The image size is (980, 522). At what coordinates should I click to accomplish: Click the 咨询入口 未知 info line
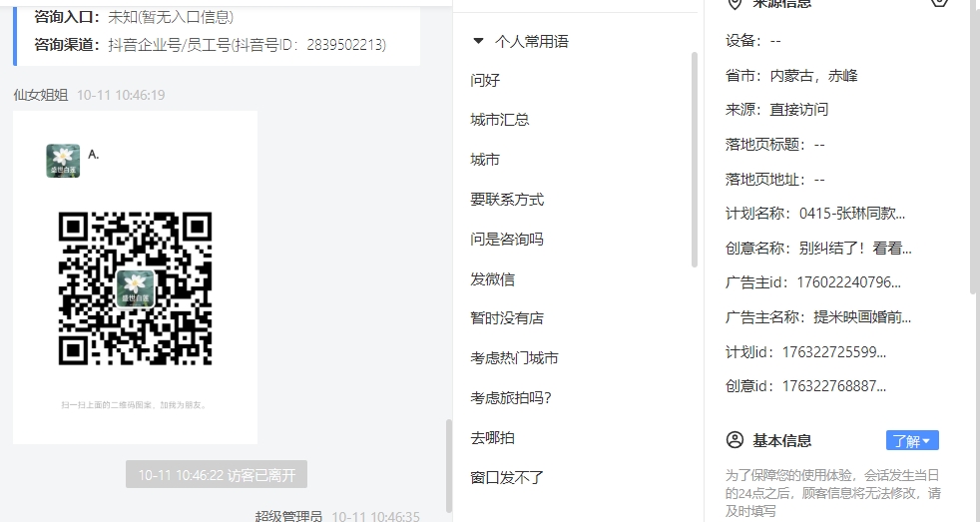pyautogui.click(x=134, y=17)
